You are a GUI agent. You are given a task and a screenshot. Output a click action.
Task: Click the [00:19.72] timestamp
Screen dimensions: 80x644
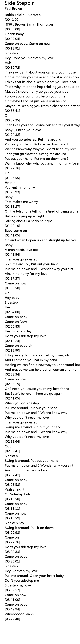[12, 67]
